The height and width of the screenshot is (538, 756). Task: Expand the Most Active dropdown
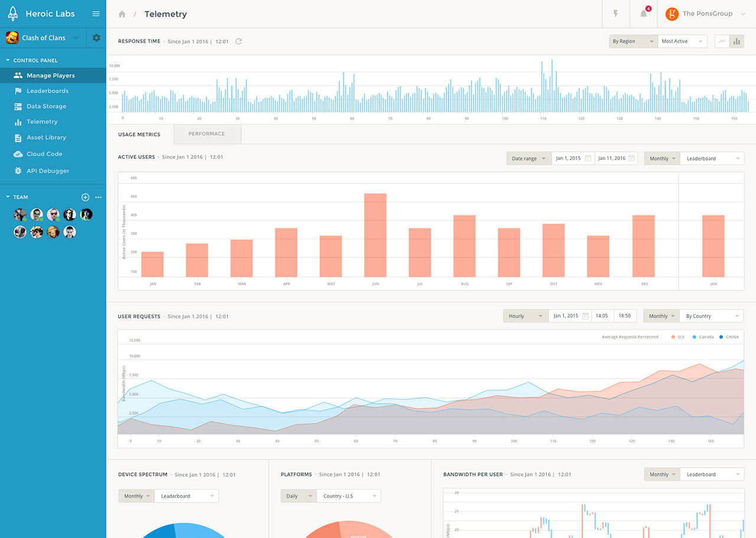pos(682,41)
